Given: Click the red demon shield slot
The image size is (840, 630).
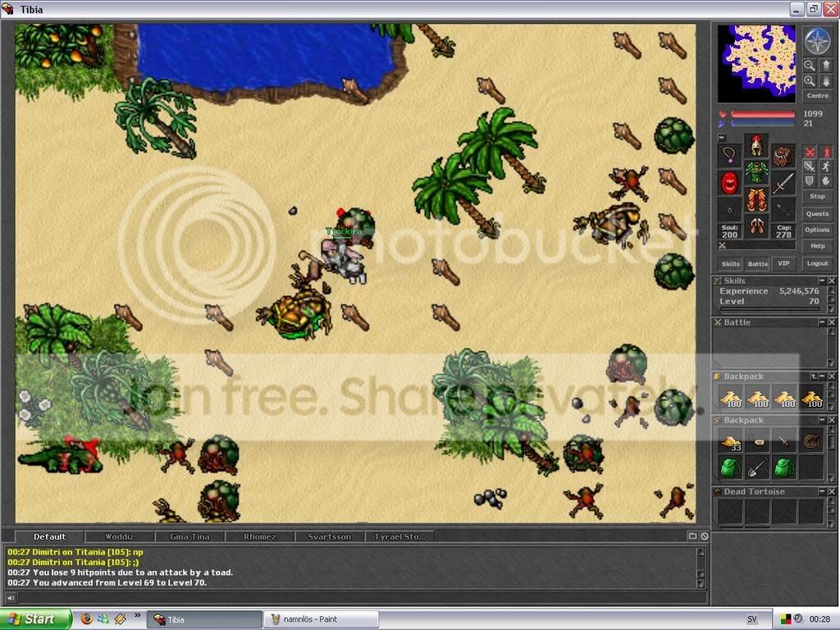Looking at the screenshot, I should [729, 183].
